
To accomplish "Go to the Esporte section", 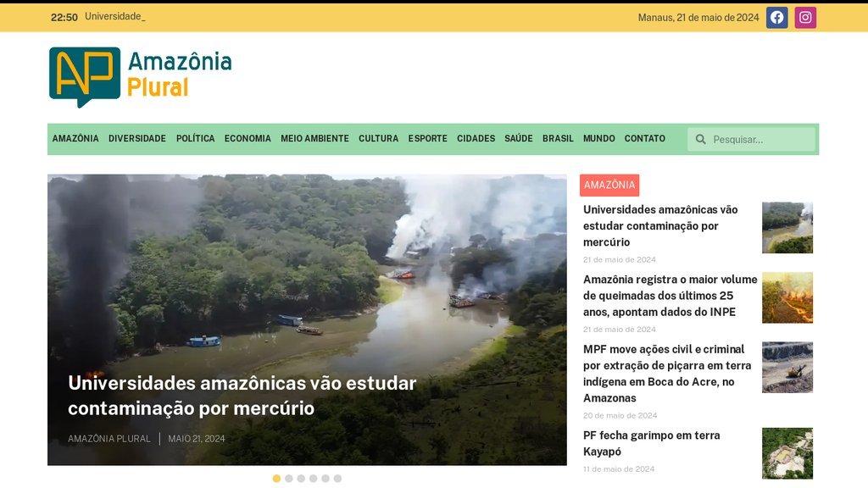I will click(427, 138).
